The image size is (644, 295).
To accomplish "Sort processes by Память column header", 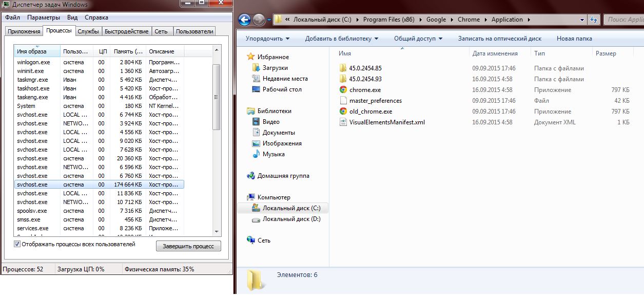I will pos(128,51).
